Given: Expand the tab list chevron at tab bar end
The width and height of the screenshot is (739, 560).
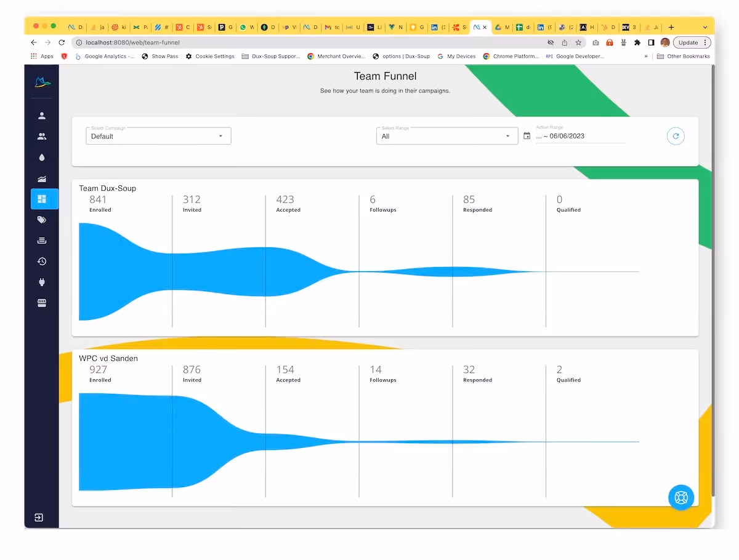Looking at the screenshot, I should click(705, 27).
